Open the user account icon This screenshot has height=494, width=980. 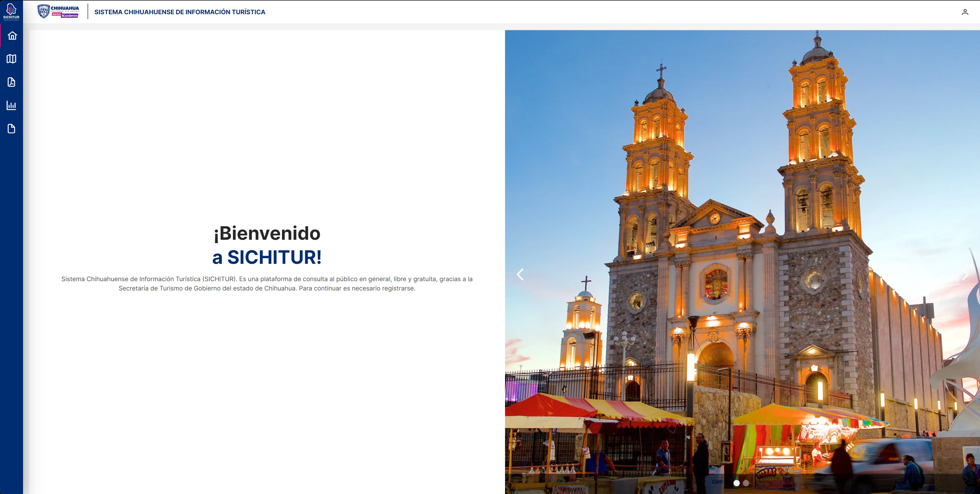click(965, 12)
